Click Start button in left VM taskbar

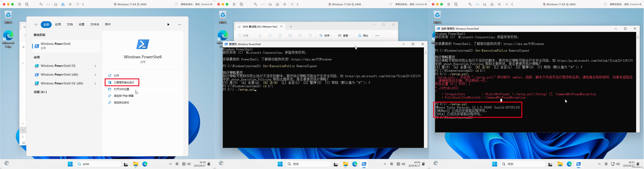[70, 164]
